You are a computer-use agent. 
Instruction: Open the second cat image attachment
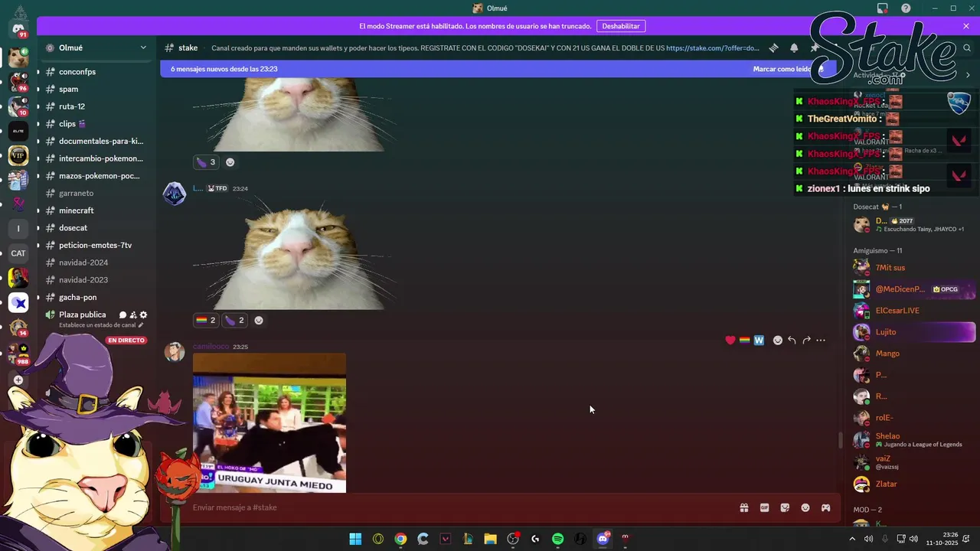[295, 253]
